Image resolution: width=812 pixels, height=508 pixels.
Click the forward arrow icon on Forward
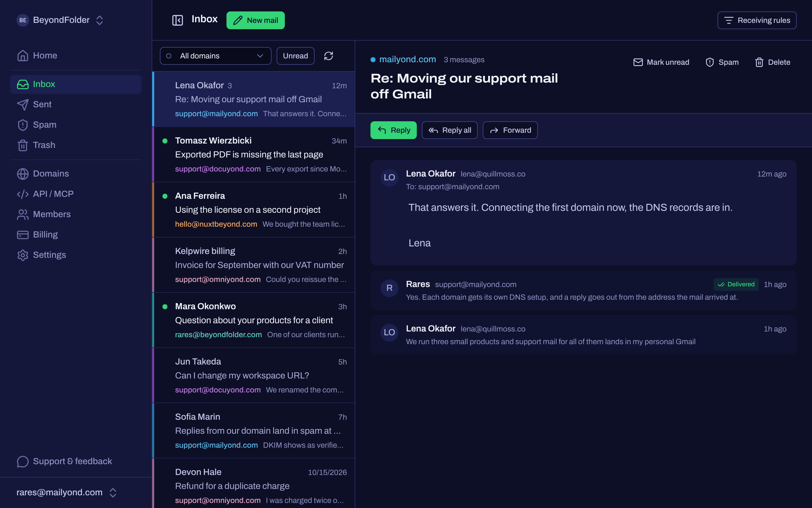[x=494, y=130]
